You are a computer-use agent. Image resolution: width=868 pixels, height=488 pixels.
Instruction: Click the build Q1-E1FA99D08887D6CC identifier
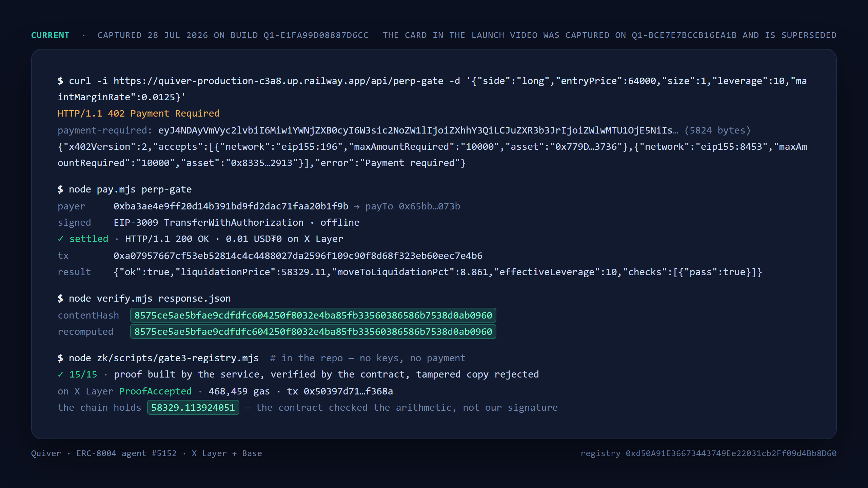pos(316,35)
